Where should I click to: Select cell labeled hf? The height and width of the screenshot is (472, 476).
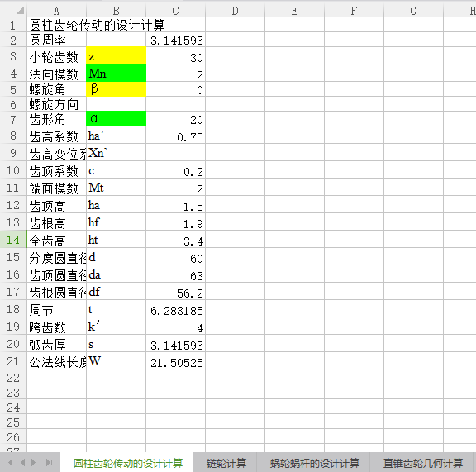116,222
